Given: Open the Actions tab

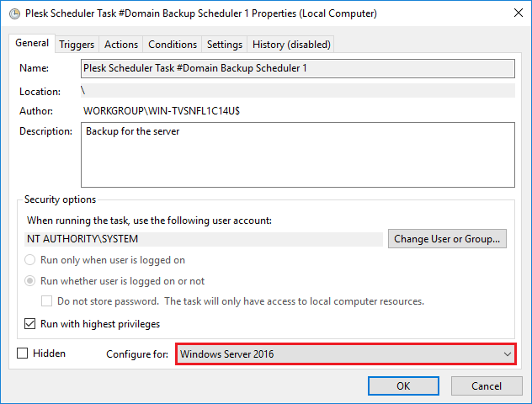Looking at the screenshot, I should [121, 45].
